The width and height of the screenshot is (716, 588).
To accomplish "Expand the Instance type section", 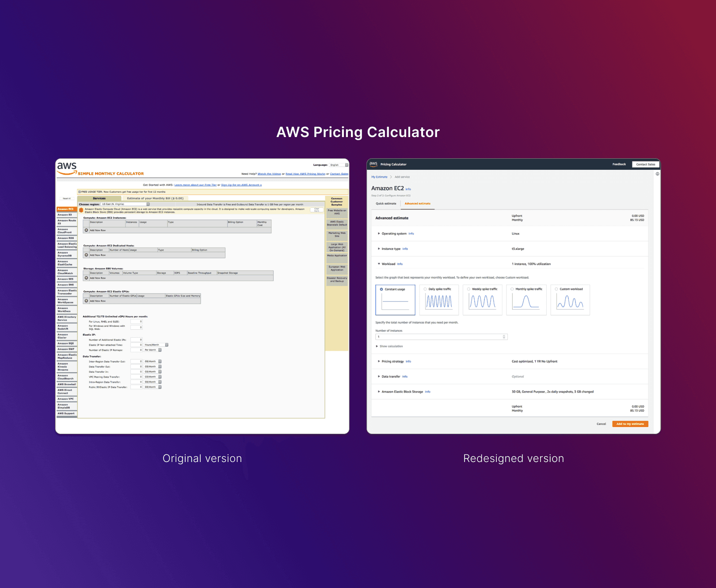I will 379,249.
